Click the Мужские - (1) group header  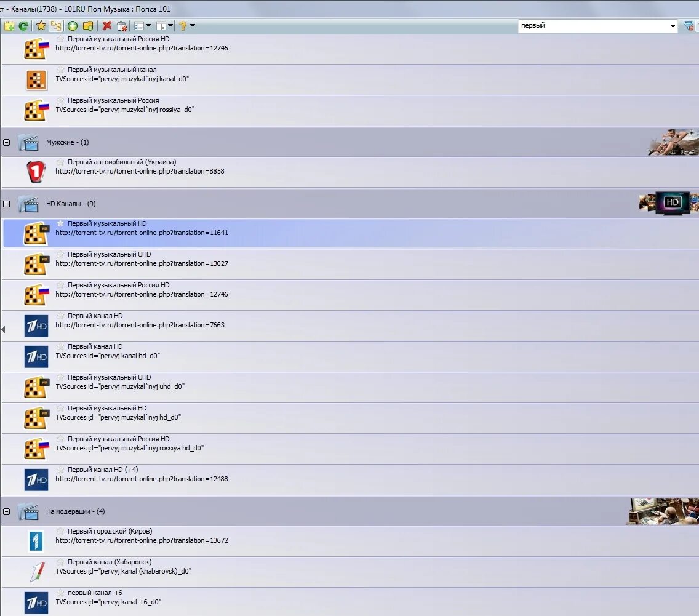tap(349, 142)
